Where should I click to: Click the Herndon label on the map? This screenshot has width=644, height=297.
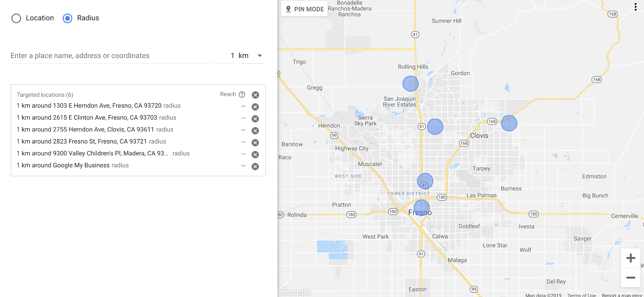(329, 126)
